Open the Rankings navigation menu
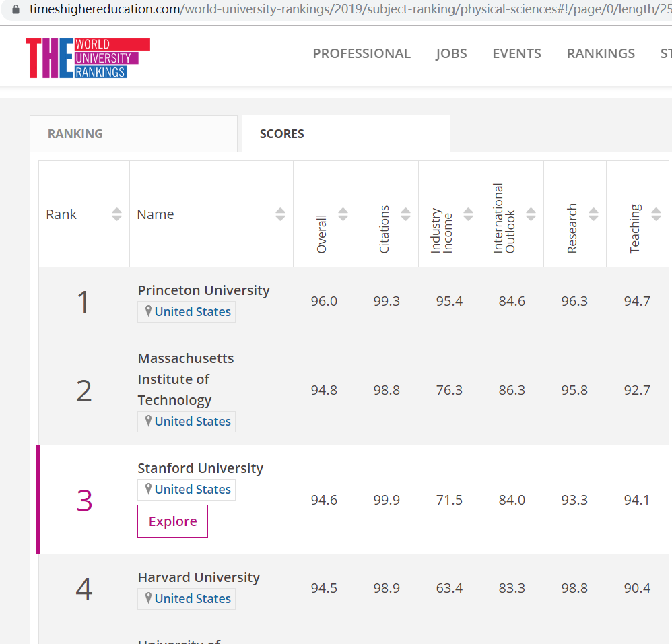This screenshot has height=644, width=672. [601, 53]
